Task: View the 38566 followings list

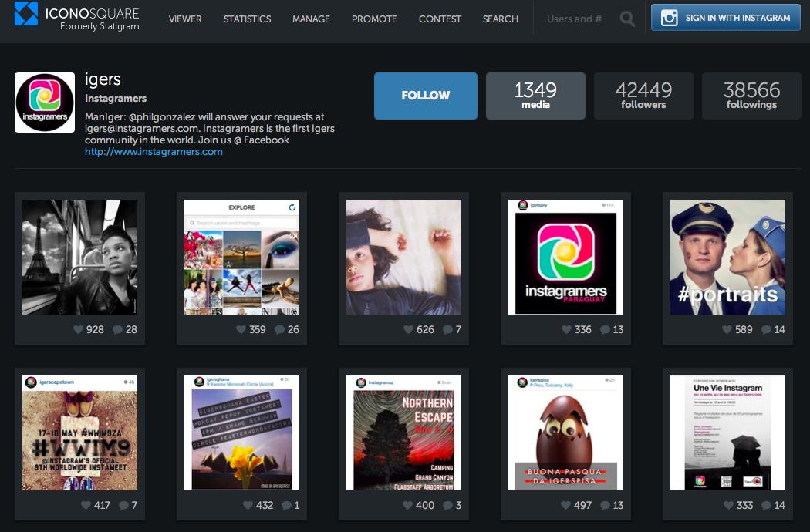Action: click(x=751, y=96)
